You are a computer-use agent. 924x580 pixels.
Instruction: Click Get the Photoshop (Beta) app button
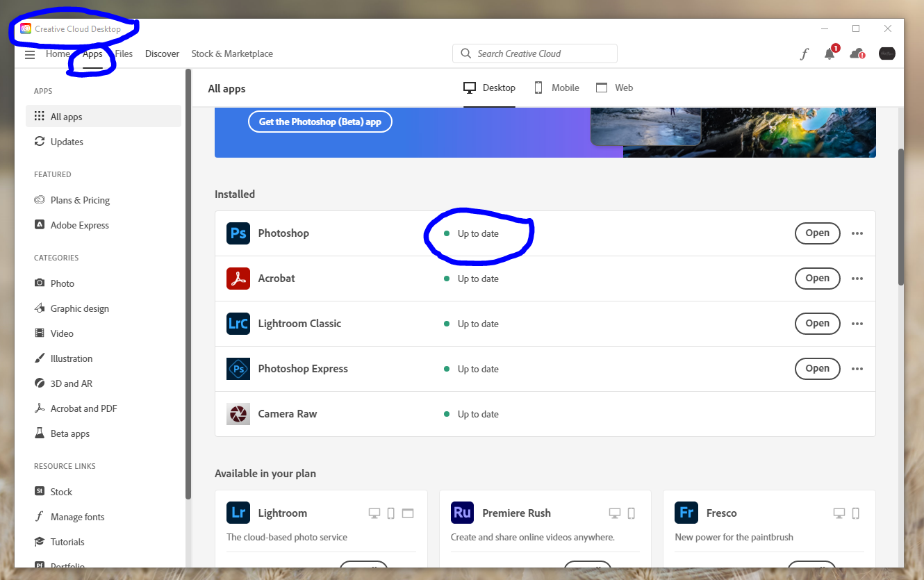[x=320, y=122]
